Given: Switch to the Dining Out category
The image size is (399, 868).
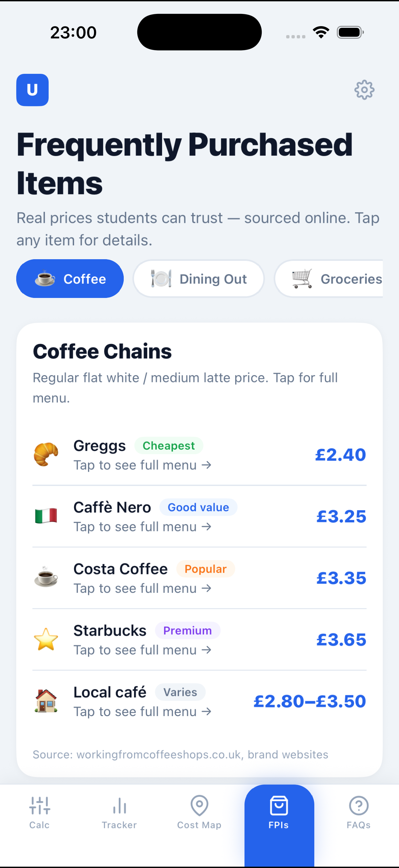Looking at the screenshot, I should click(x=199, y=279).
